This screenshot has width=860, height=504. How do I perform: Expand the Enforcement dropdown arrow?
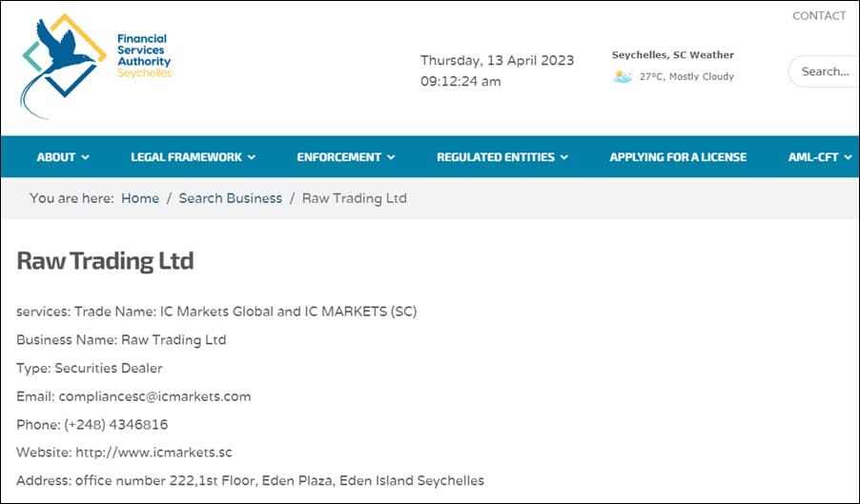[391, 157]
